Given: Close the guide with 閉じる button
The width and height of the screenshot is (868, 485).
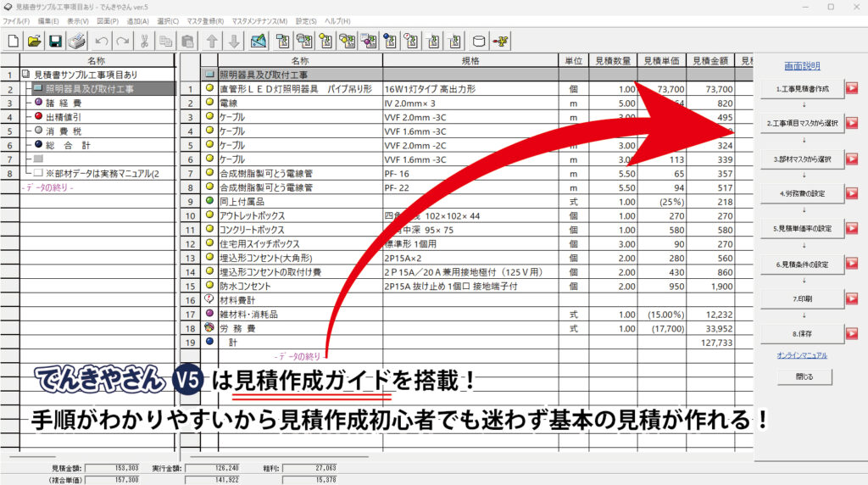Looking at the screenshot, I should pos(804,376).
